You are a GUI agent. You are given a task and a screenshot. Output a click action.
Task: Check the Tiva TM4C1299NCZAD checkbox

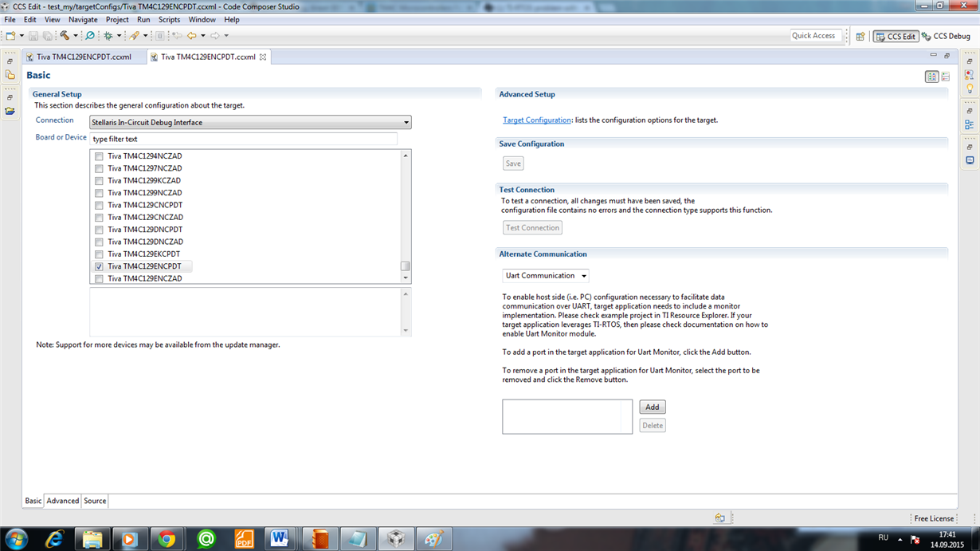(x=99, y=194)
